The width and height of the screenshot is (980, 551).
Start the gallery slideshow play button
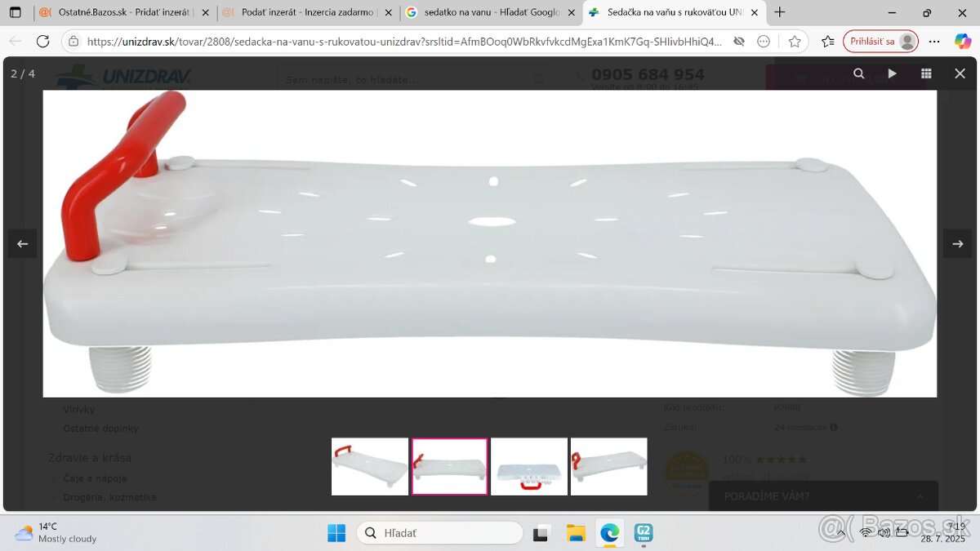point(893,73)
